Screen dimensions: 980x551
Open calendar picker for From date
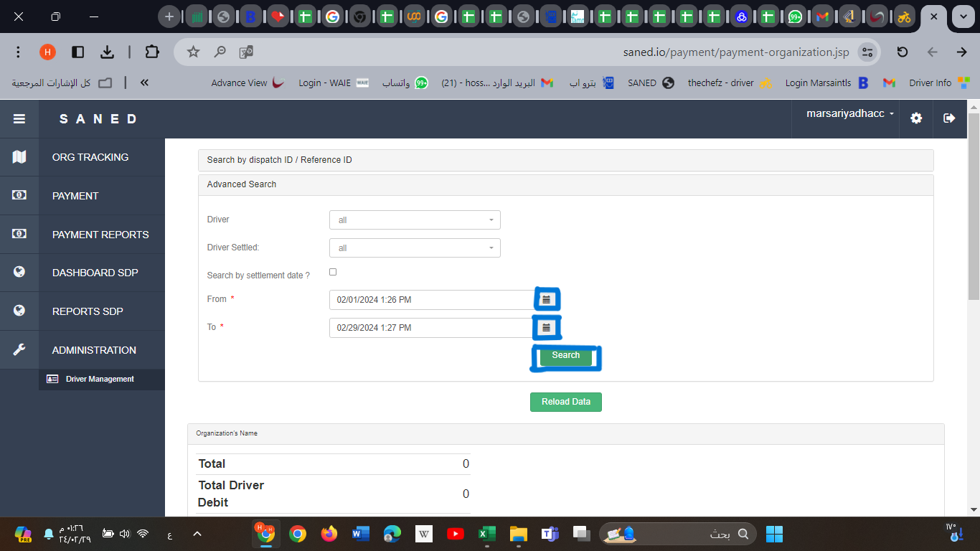tap(546, 300)
